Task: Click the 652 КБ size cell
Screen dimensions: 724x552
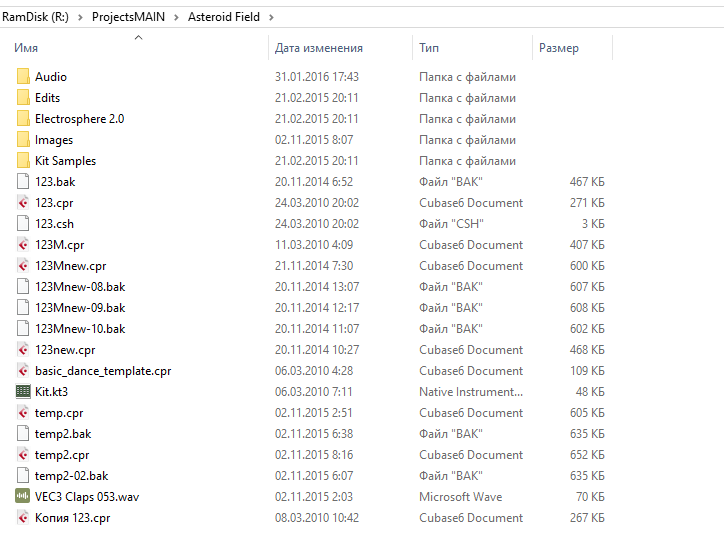Action: click(587, 455)
